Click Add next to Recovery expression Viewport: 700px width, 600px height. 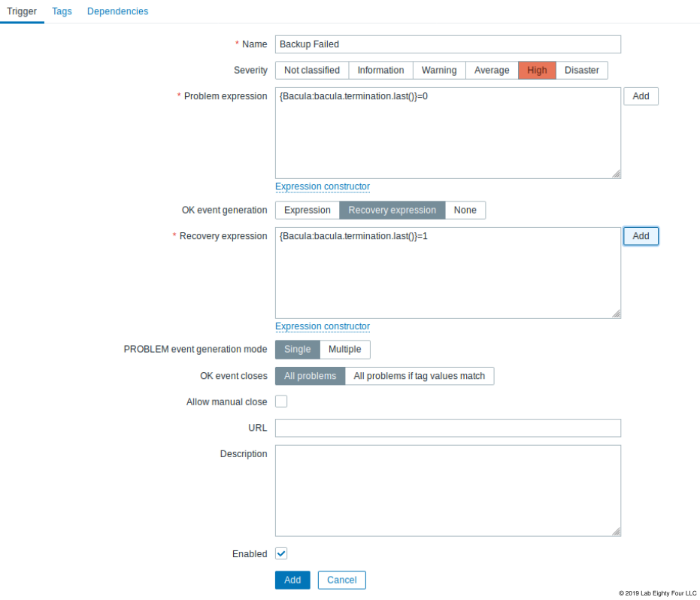coord(641,236)
